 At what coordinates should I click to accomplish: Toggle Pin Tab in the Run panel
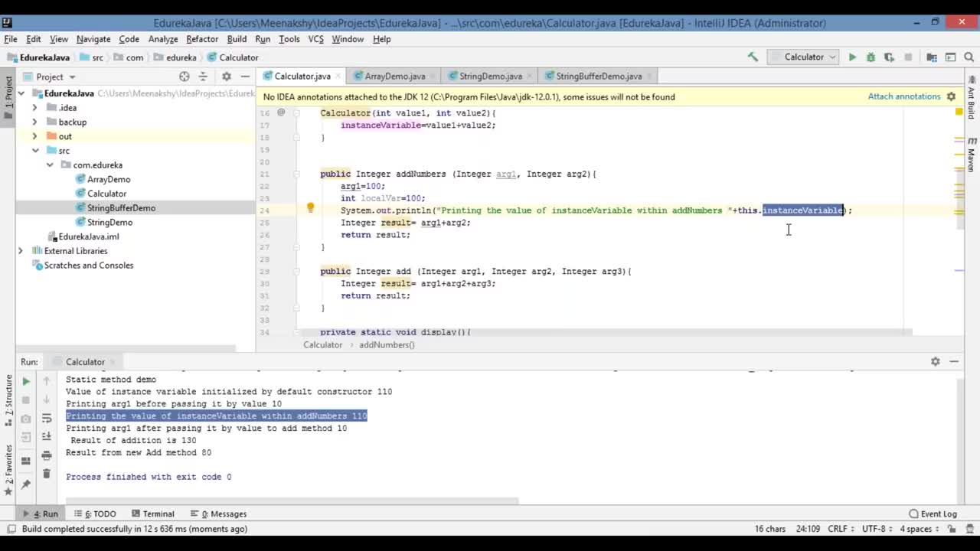26,484
